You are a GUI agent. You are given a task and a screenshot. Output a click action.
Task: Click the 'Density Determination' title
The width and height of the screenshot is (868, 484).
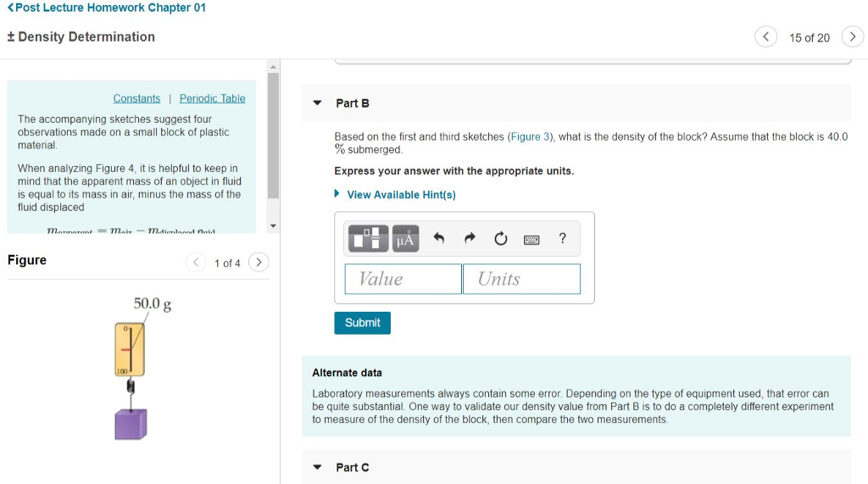86,37
